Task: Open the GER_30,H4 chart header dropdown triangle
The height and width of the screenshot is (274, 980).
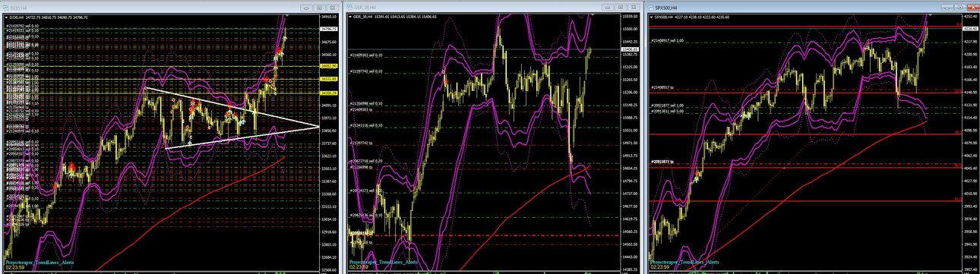Action: (350, 16)
